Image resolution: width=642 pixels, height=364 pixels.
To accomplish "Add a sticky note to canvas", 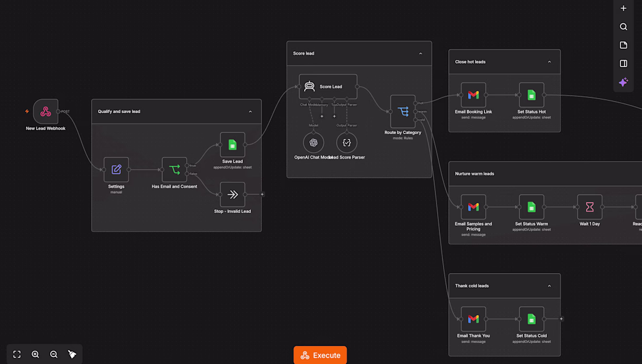I will (623, 45).
